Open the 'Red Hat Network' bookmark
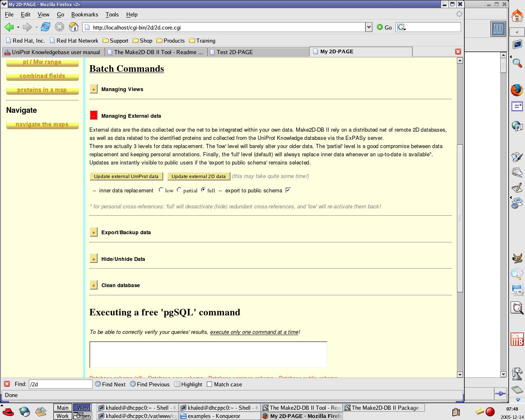Viewport: 525px width, 420px height. pos(74,41)
